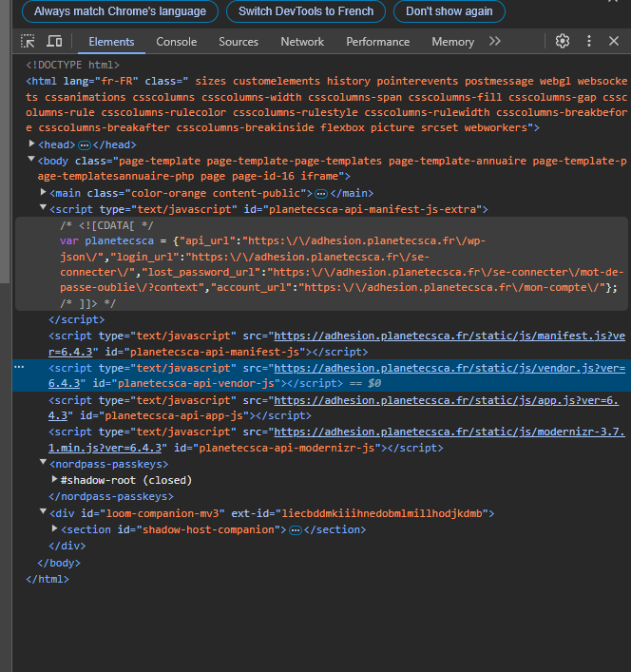The image size is (631, 672).
Task: Close the DevTools panel
Action: [x=614, y=41]
